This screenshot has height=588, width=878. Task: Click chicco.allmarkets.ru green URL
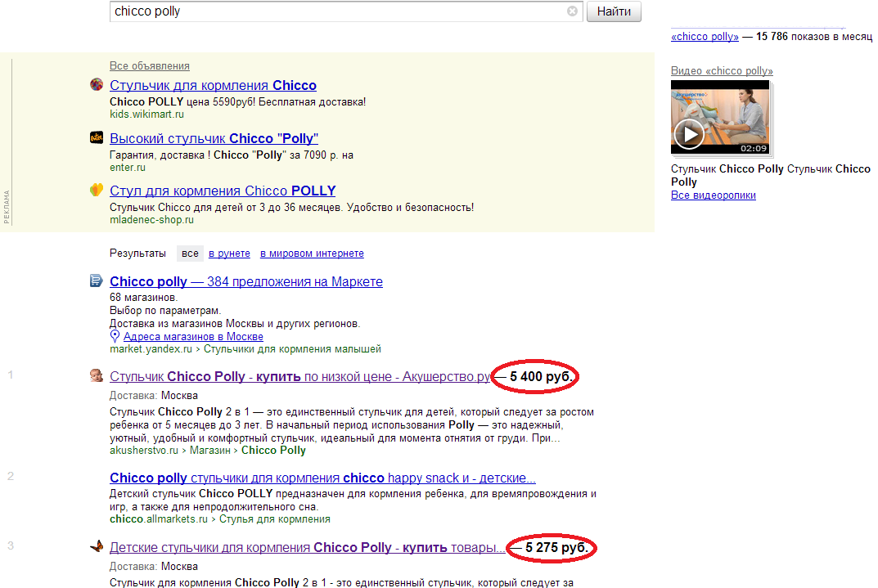point(159,519)
